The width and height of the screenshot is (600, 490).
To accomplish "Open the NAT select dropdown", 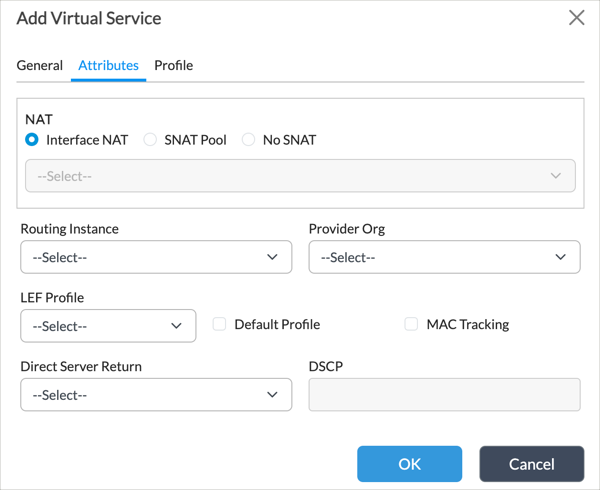I will [300, 176].
